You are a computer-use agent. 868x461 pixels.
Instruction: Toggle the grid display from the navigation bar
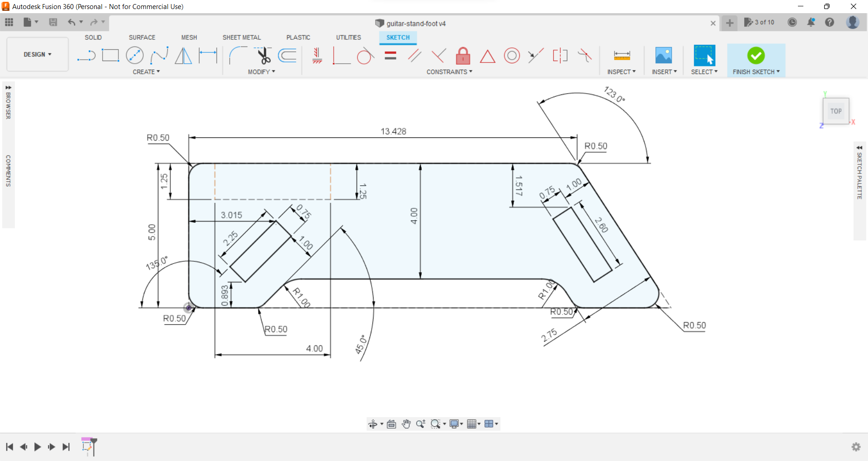pos(472,424)
